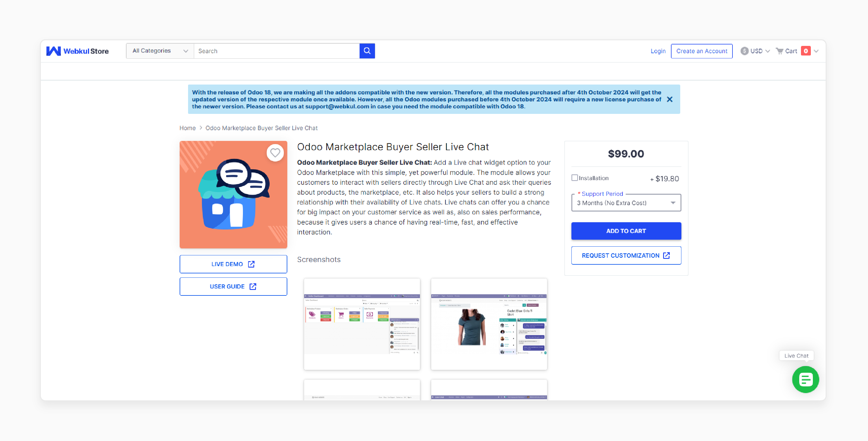Click the red cart count badge
This screenshot has height=441, width=868.
click(805, 51)
